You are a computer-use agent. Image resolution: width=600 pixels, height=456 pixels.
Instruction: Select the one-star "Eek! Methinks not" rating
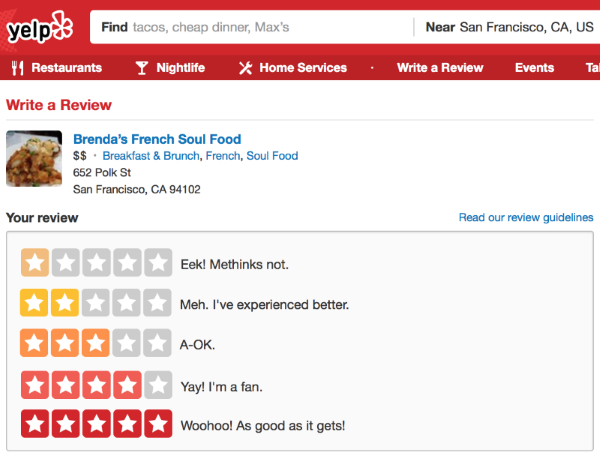[x=35, y=264]
